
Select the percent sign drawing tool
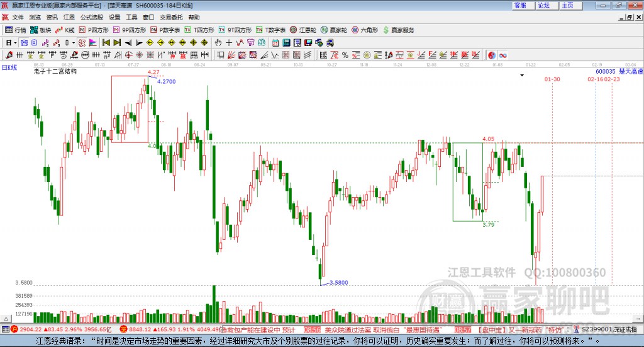click(x=345, y=55)
